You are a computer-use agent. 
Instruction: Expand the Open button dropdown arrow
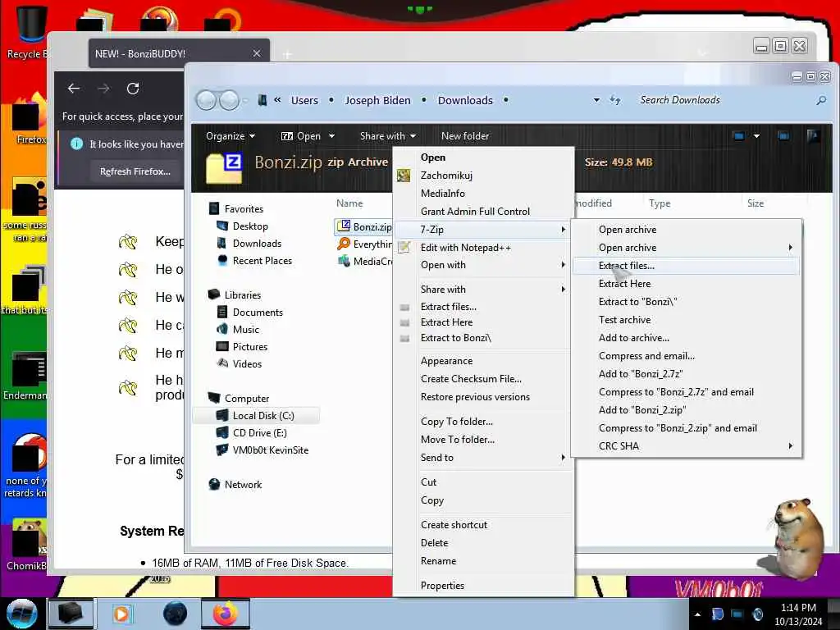click(331, 136)
